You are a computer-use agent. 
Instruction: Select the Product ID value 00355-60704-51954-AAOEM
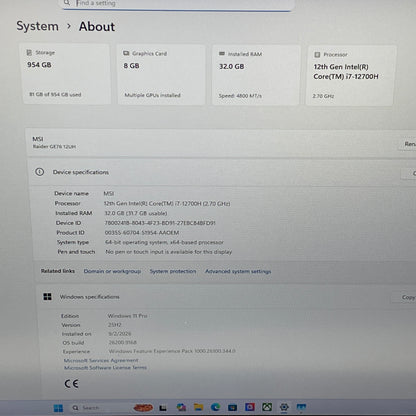pyautogui.click(x=142, y=232)
